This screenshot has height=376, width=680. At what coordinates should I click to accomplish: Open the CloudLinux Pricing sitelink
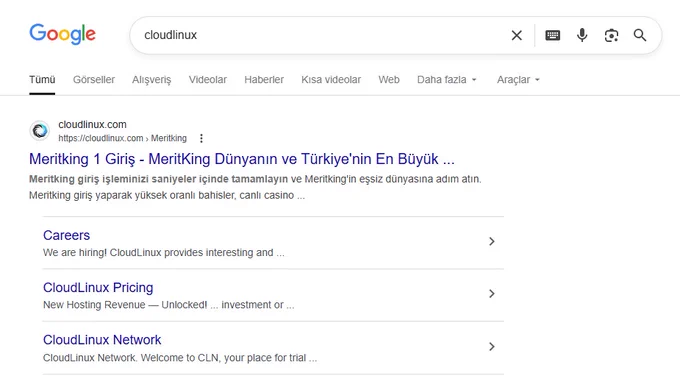coord(98,288)
